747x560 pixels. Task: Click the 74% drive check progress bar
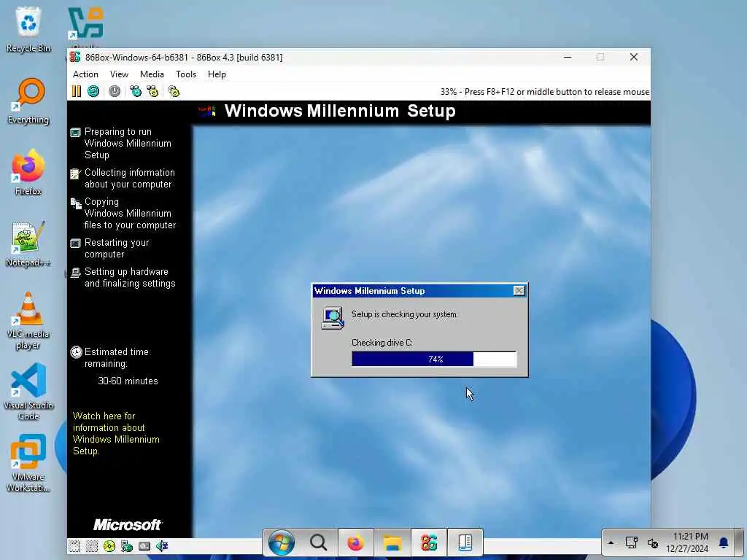(434, 359)
